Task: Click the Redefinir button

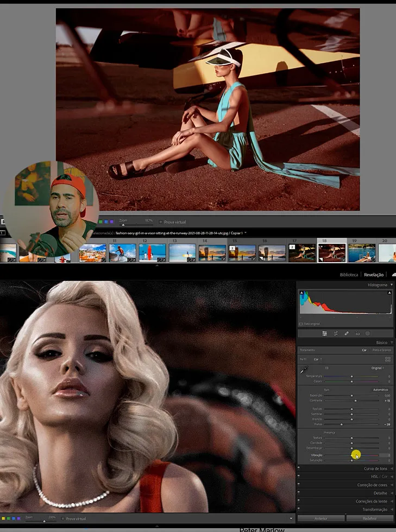Action: pyautogui.click(x=370, y=518)
